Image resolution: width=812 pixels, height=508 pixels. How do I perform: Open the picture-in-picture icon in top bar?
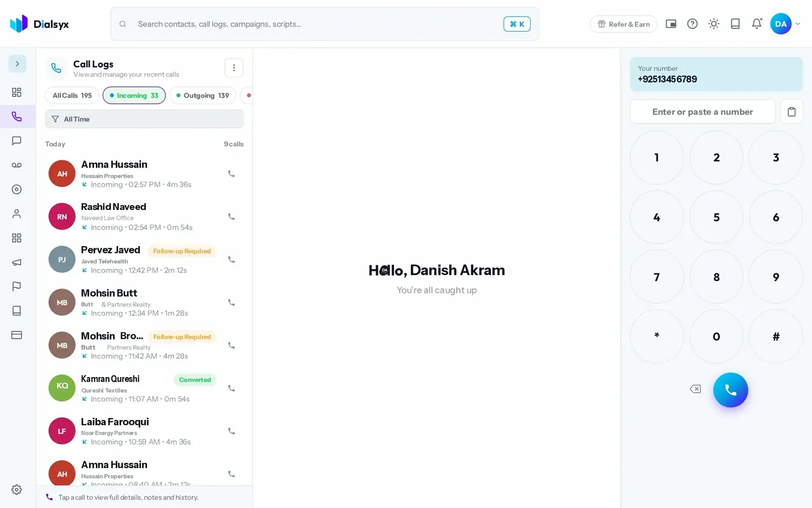[x=671, y=24]
